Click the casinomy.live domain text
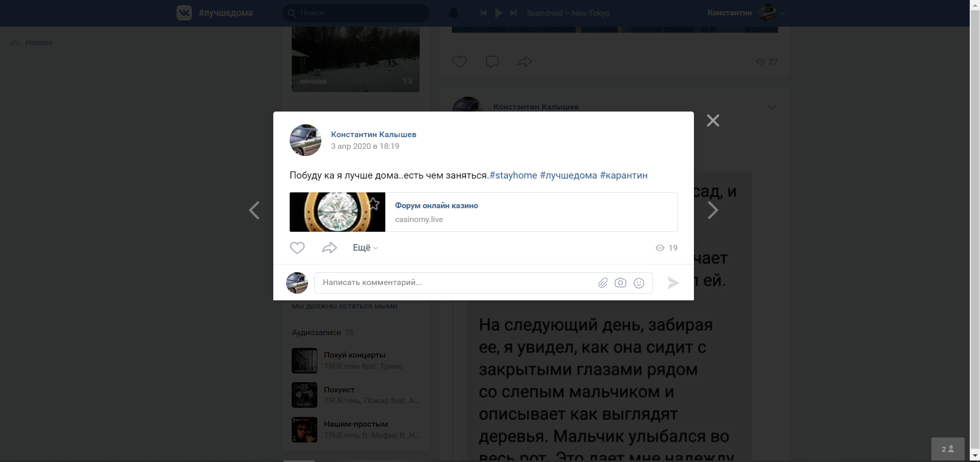Image resolution: width=980 pixels, height=462 pixels. (x=419, y=219)
